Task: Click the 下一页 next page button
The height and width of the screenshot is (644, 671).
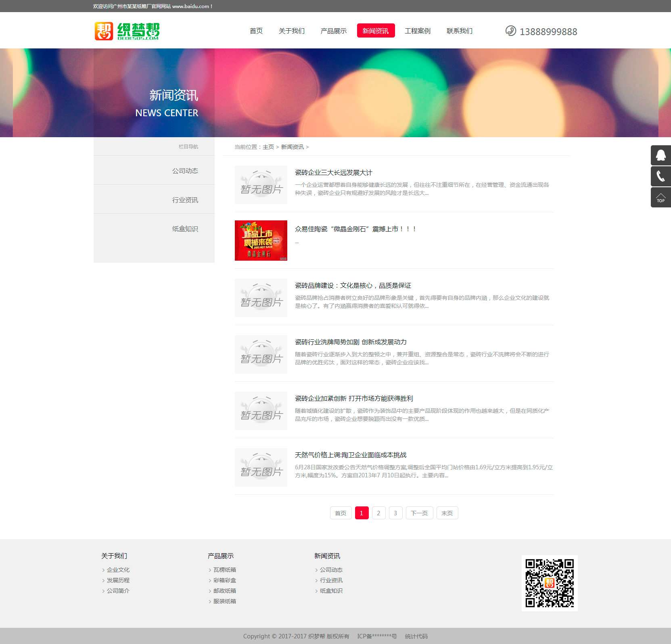Action: (x=419, y=513)
